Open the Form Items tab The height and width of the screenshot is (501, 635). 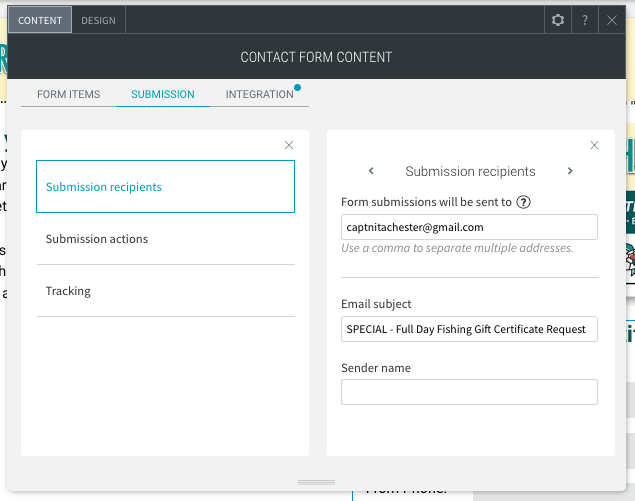(x=68, y=94)
